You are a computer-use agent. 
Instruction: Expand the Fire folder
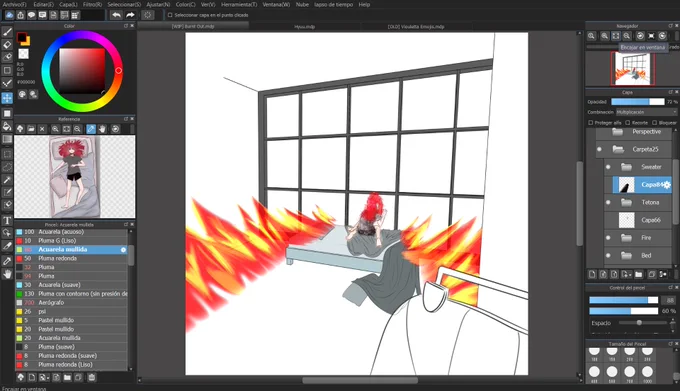click(626, 238)
